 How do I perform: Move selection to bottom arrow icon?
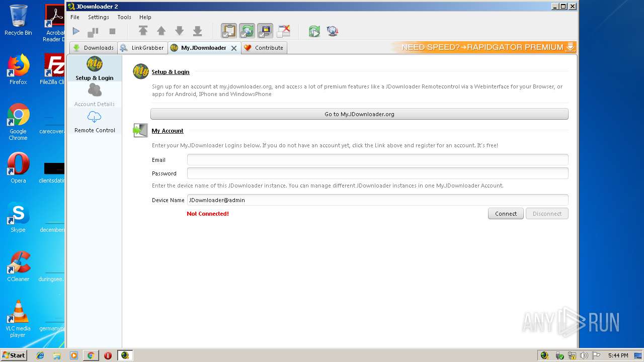coord(197,31)
